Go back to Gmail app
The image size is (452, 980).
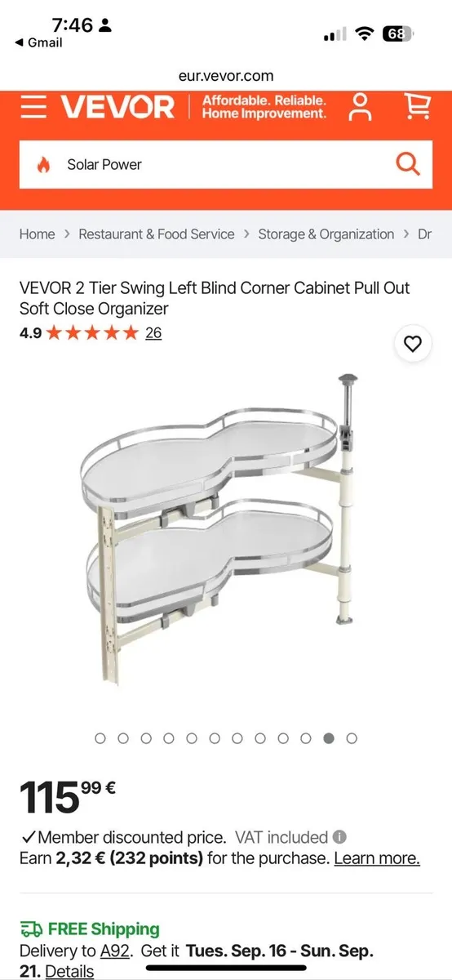coord(38,42)
